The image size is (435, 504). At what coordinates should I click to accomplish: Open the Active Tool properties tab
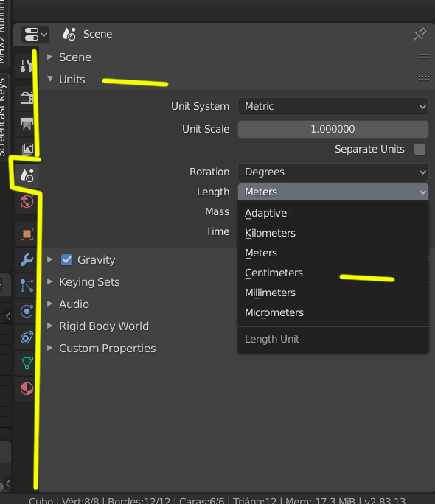point(27,66)
